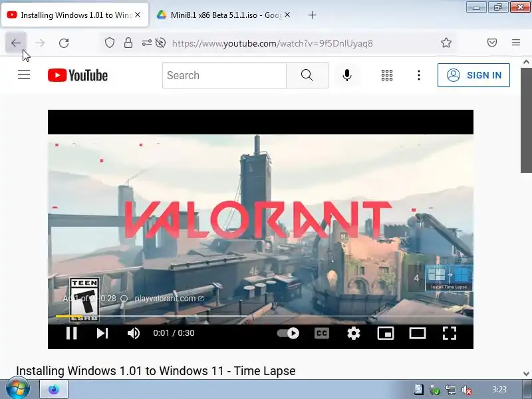Image resolution: width=532 pixels, height=399 pixels.
Task: Click the YouTube search magnifier button
Action: click(307, 75)
